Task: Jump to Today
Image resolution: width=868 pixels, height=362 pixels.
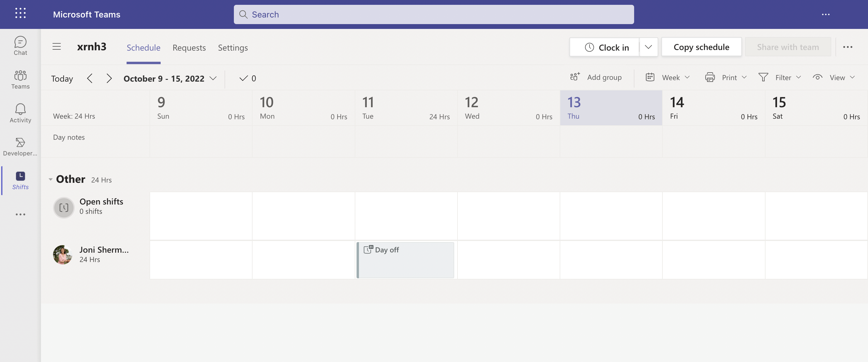Action: [62, 79]
